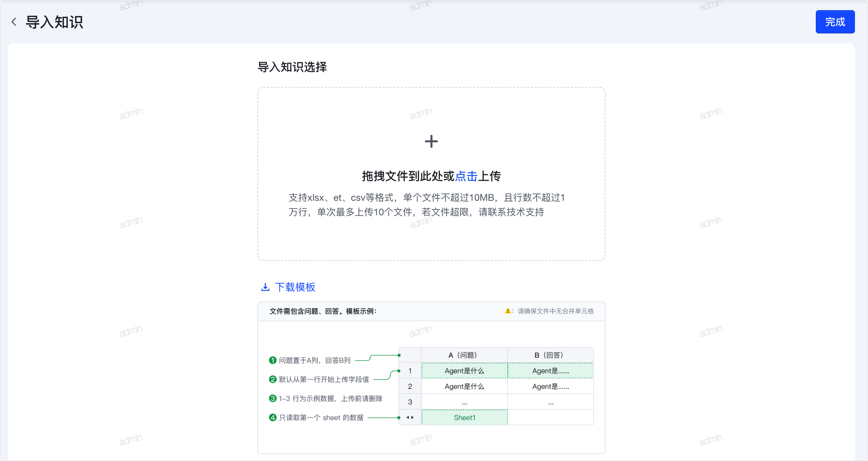Viewport: 868px width, 461px height.
Task: Click the green number 4 badge
Action: pyautogui.click(x=273, y=418)
